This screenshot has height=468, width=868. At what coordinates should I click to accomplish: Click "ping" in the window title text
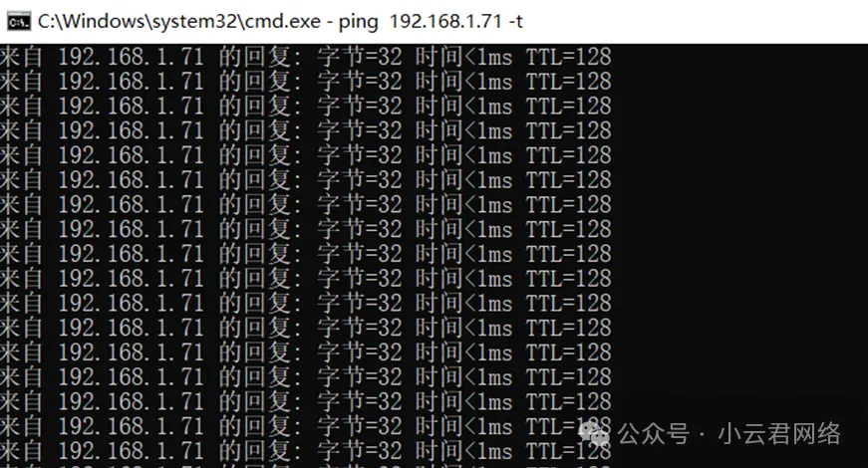pos(358,22)
